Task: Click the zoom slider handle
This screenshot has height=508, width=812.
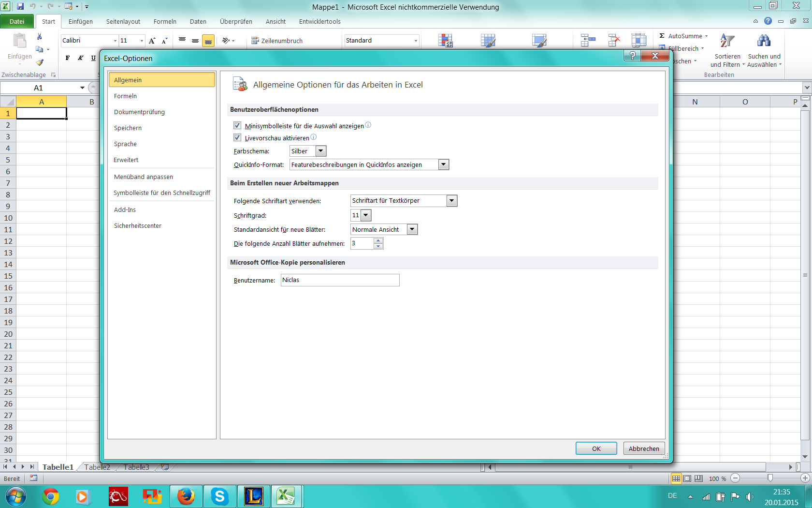Action: [770, 478]
